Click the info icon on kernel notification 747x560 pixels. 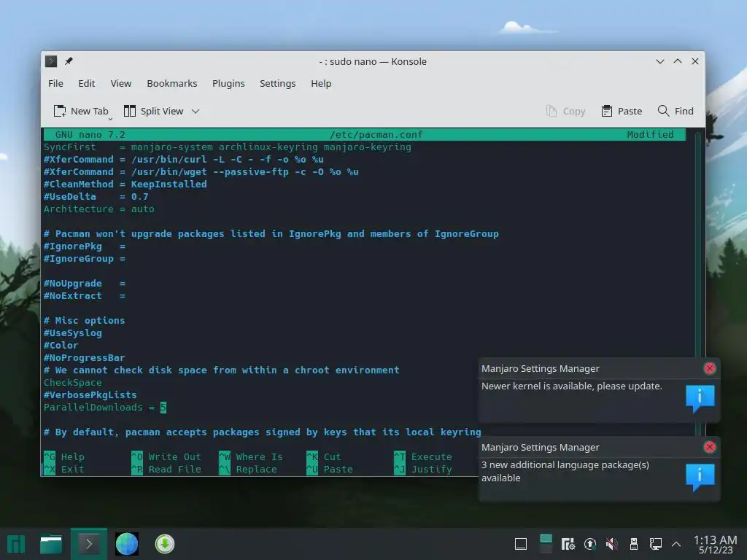(x=700, y=398)
